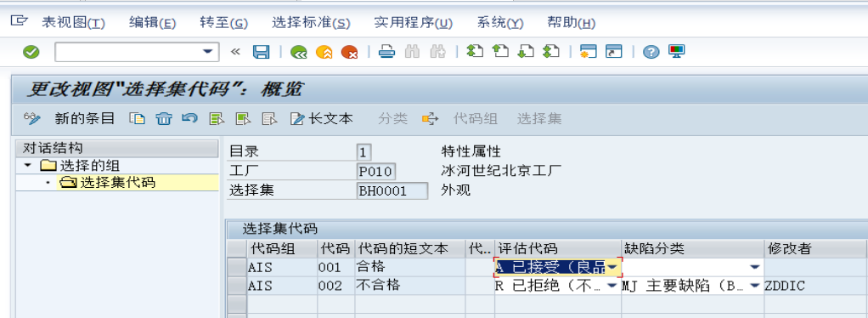Open a new session with the star window icon
This screenshot has height=318, width=868.
(x=588, y=52)
